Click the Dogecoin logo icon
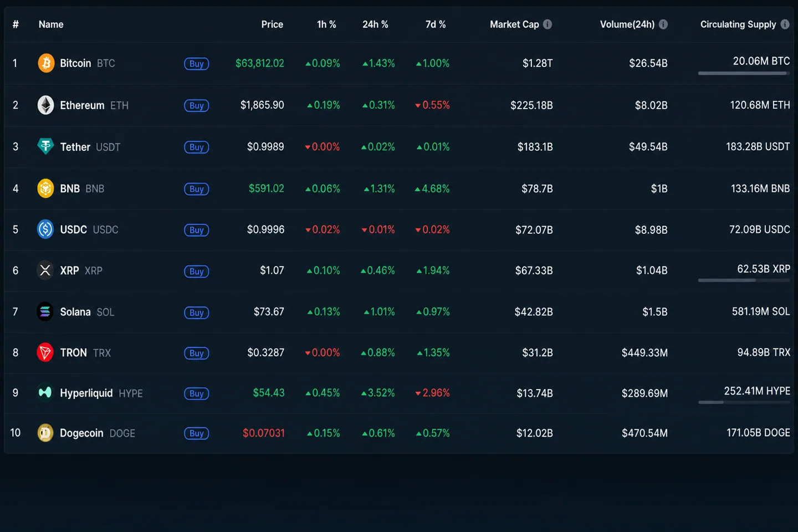Screen dimensions: 798x532 click(x=45, y=433)
